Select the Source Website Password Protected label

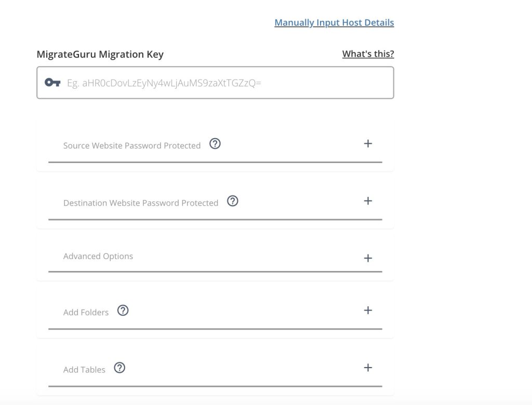(x=132, y=146)
